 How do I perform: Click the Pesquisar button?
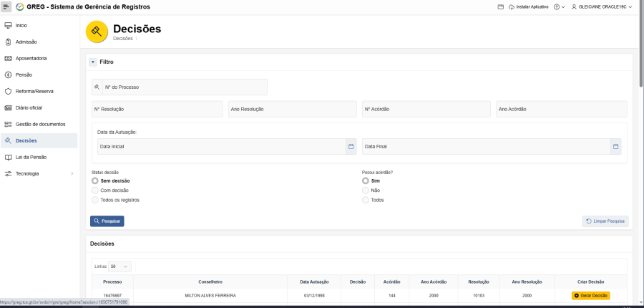click(107, 221)
